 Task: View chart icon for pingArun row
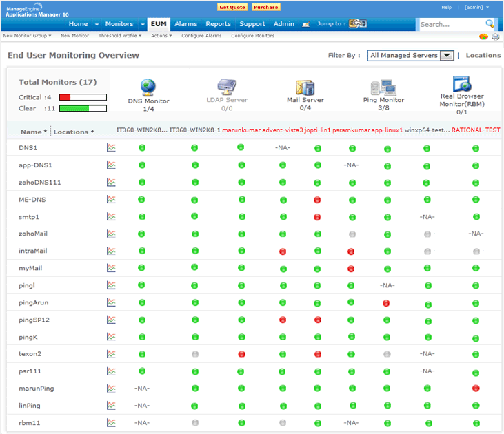[x=111, y=302]
